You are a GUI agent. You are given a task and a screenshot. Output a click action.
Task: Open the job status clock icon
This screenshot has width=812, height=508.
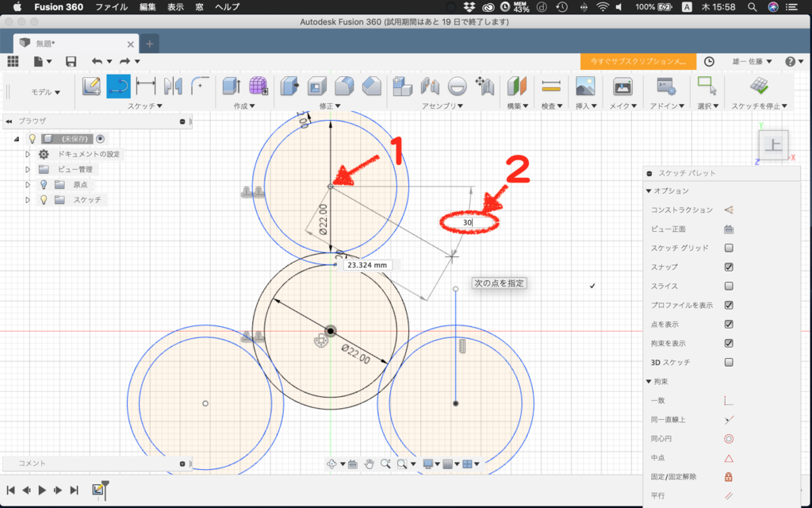(x=709, y=61)
